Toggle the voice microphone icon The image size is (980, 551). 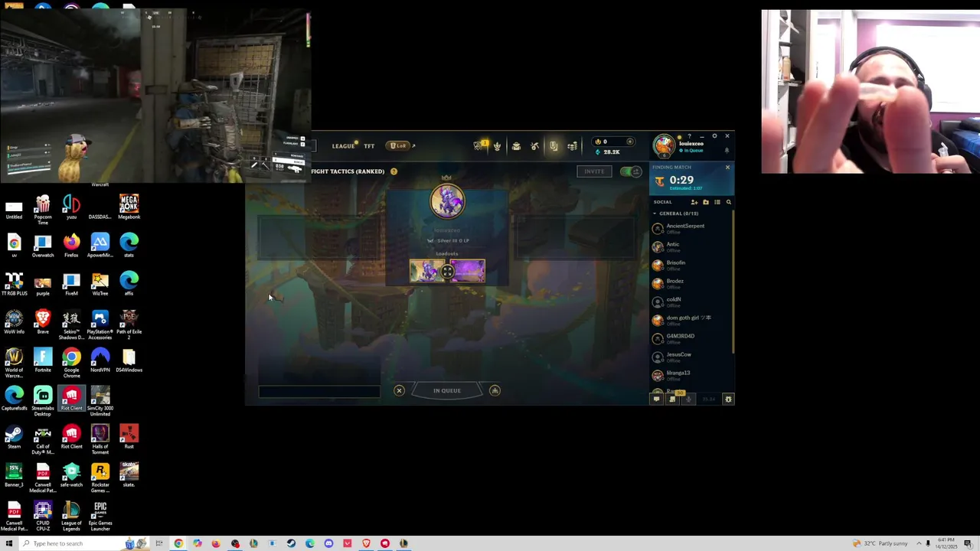[x=688, y=399]
